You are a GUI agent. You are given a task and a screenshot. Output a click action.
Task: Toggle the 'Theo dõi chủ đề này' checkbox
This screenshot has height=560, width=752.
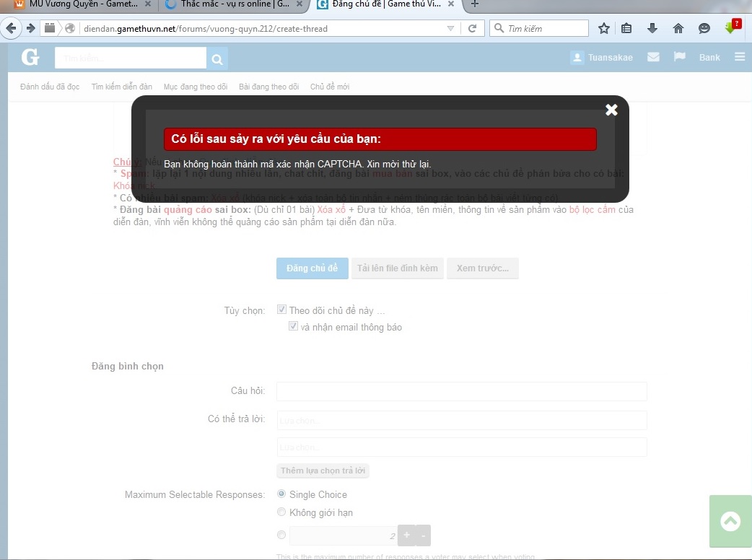coord(282,310)
